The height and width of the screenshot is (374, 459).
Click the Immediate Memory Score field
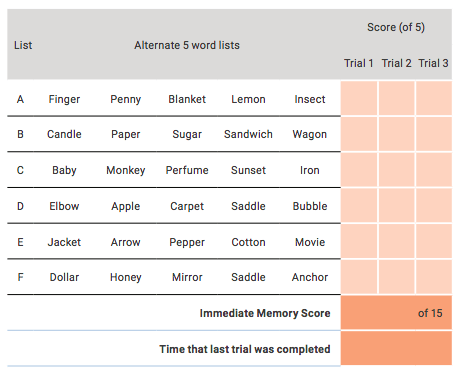click(x=396, y=313)
